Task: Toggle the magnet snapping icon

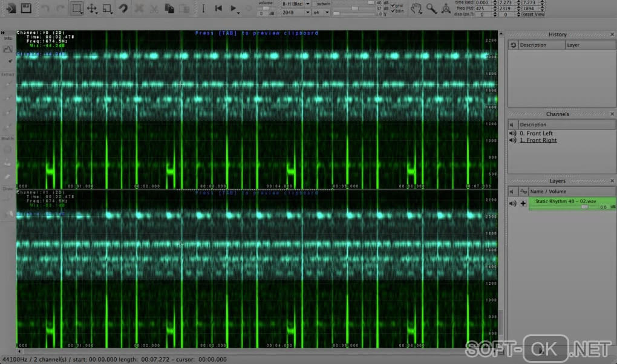Action: (x=123, y=8)
